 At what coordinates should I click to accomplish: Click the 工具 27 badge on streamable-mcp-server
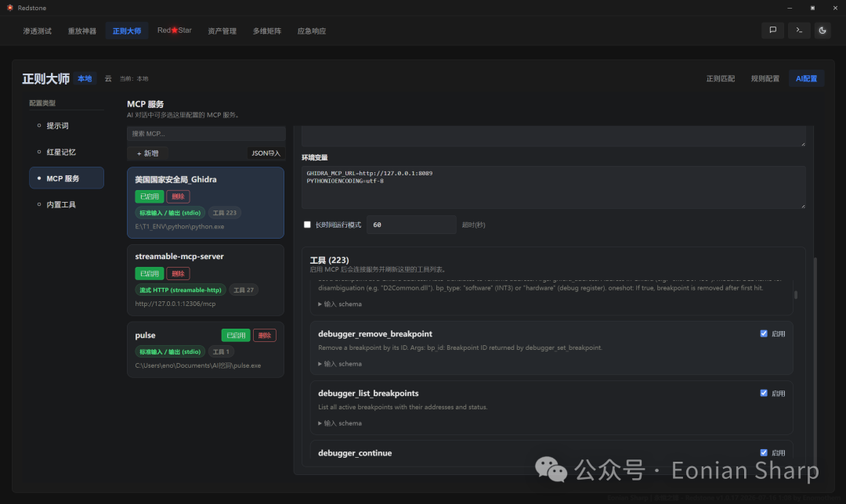tap(244, 290)
